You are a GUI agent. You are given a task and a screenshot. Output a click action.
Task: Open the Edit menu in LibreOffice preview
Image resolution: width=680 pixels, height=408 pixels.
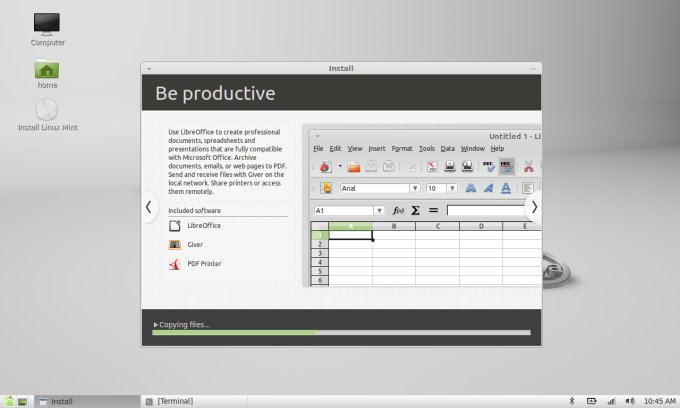(335, 148)
